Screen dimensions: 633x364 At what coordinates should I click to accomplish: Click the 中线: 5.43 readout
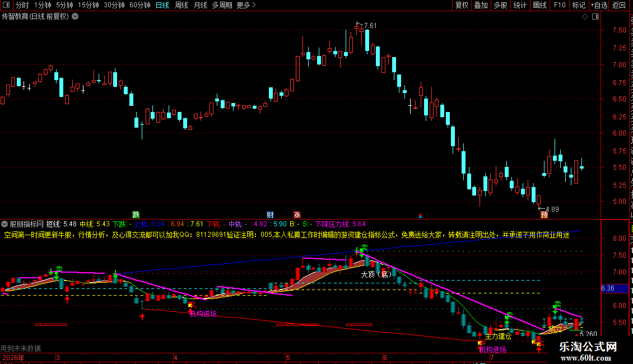click(95, 224)
